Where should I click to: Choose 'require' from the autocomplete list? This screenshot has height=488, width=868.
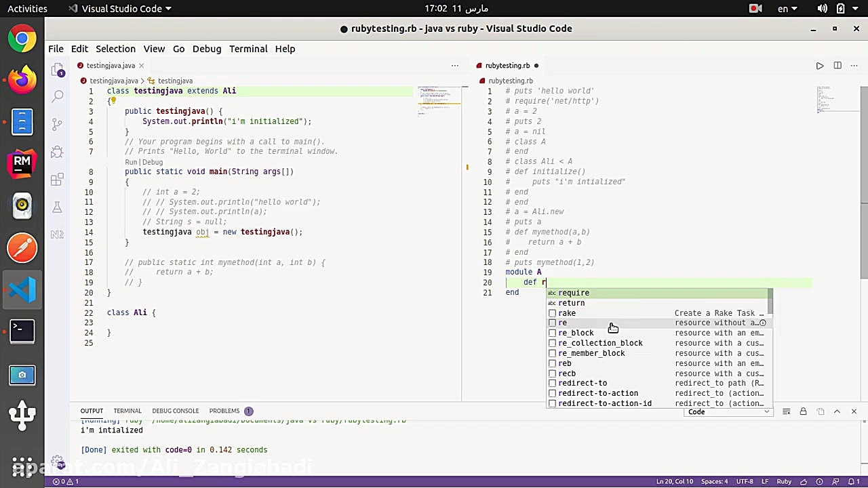point(574,293)
